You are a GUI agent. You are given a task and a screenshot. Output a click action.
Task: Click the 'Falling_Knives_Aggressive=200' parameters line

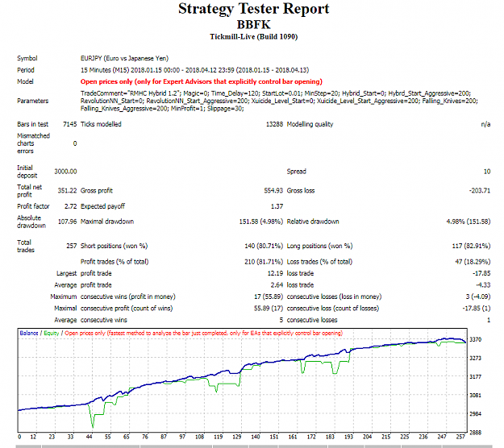click(x=162, y=109)
